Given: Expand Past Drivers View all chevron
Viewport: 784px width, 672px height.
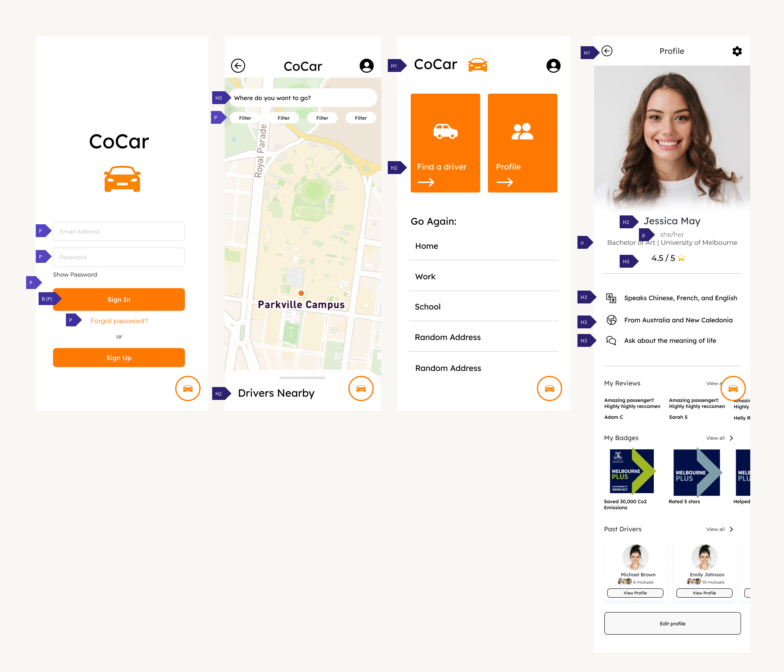Looking at the screenshot, I should point(731,529).
